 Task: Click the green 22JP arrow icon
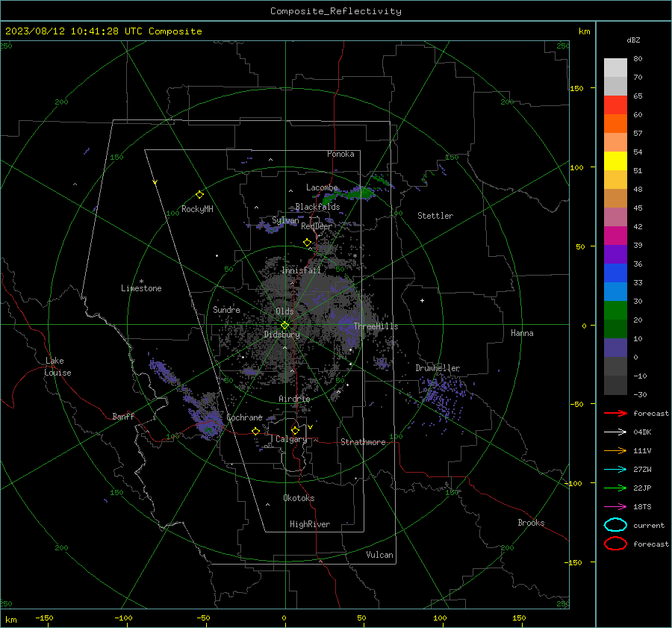click(615, 488)
